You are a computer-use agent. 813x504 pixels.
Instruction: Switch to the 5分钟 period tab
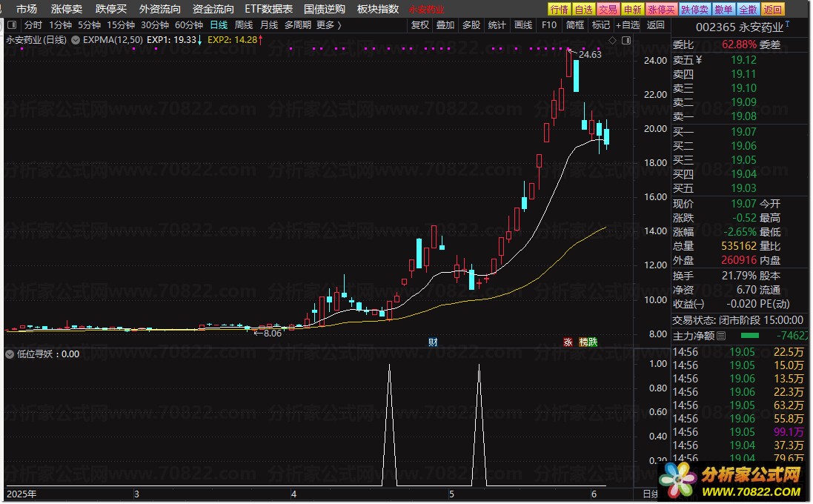click(x=89, y=25)
